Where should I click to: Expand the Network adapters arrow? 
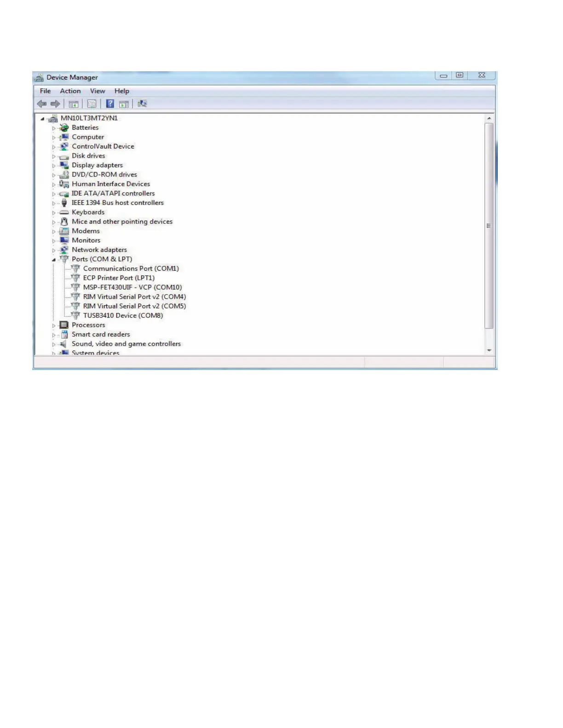coord(54,250)
